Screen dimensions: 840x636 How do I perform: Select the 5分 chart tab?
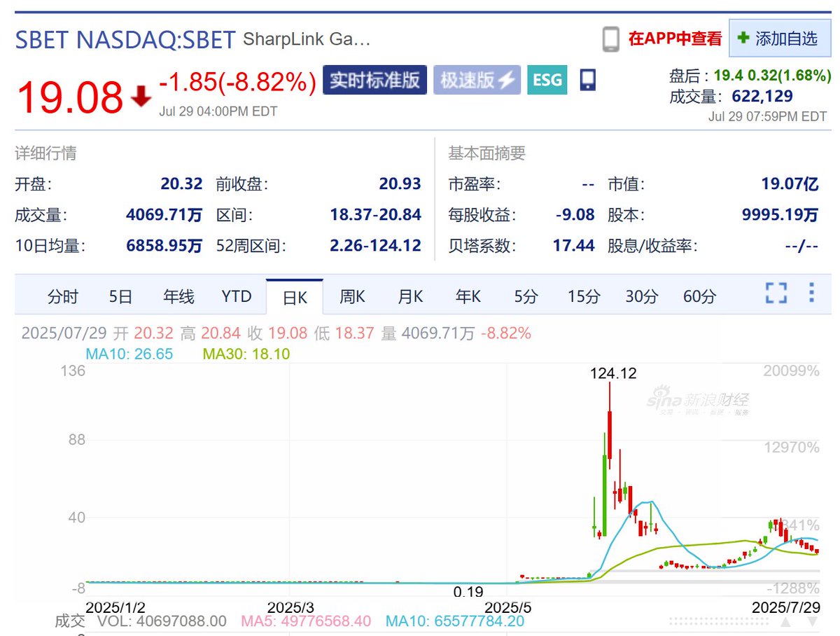(x=526, y=297)
